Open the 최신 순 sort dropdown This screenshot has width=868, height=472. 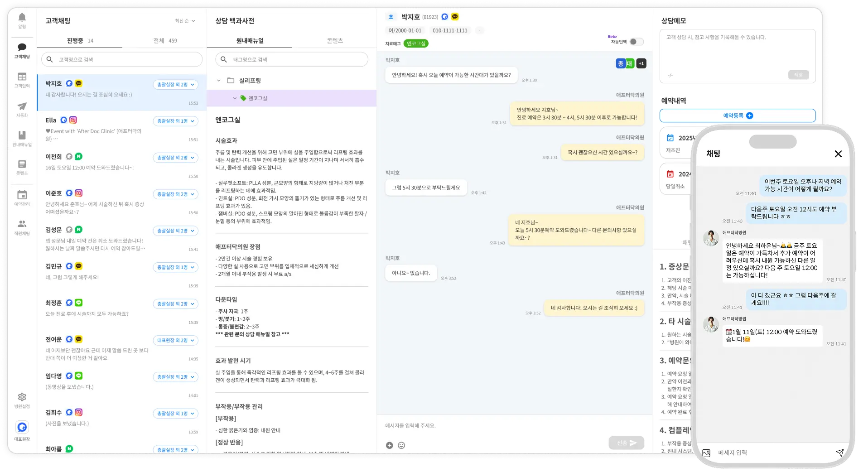(x=185, y=21)
